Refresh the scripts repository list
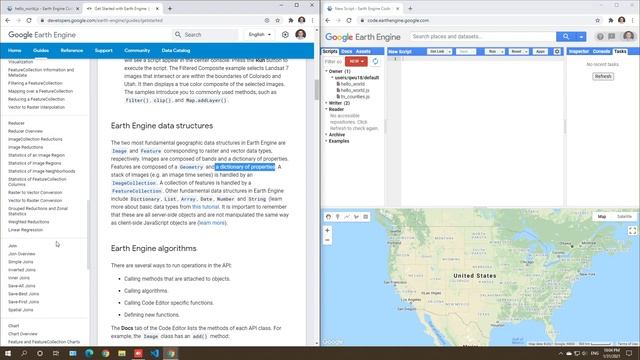The image size is (640, 360). (x=375, y=62)
